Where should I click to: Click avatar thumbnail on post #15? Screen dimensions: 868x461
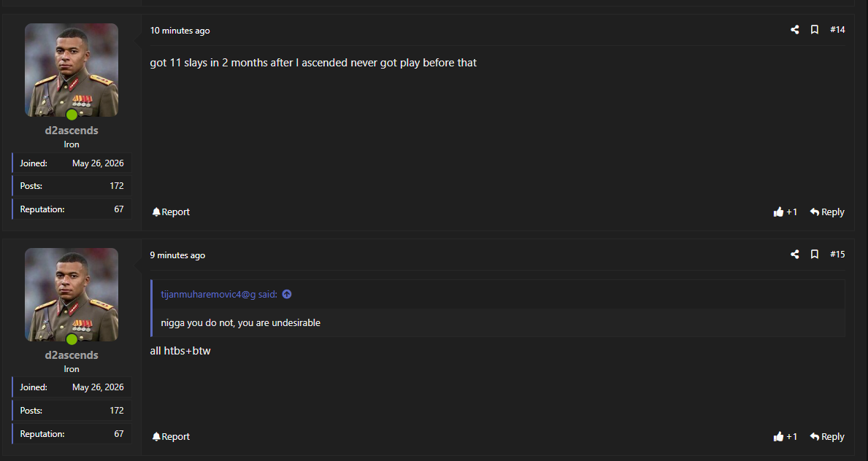click(x=72, y=295)
